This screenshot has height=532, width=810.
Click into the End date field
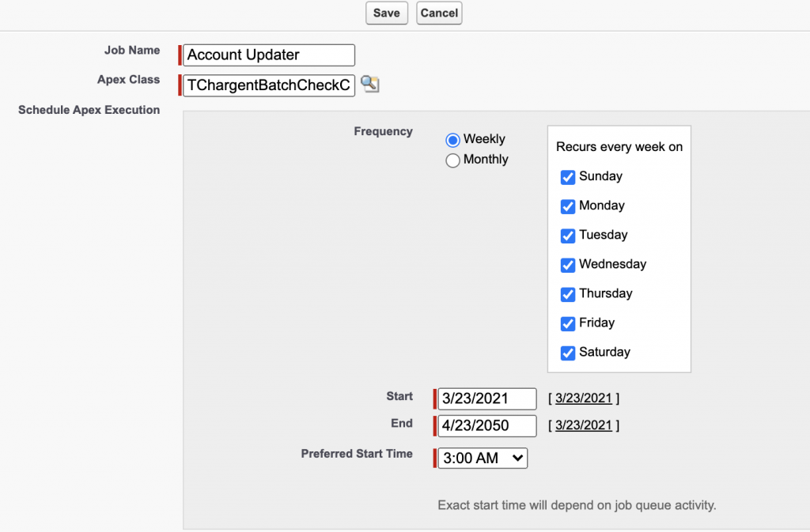[x=487, y=426]
